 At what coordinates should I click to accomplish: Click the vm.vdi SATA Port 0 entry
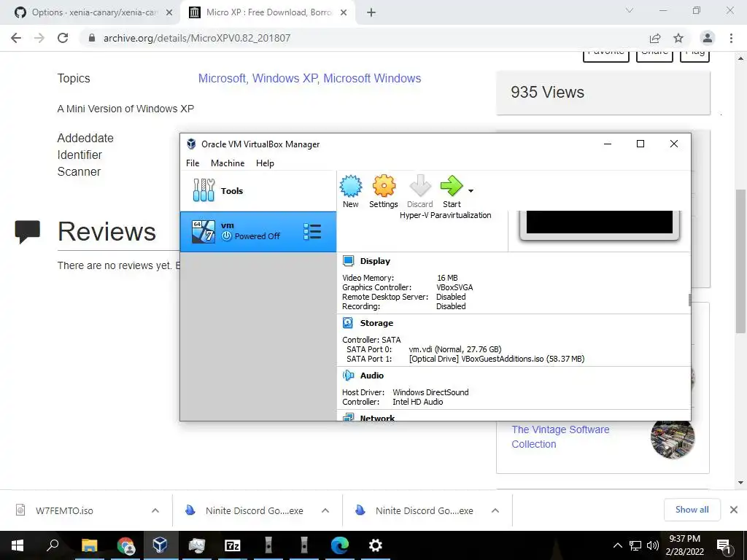pyautogui.click(x=455, y=349)
